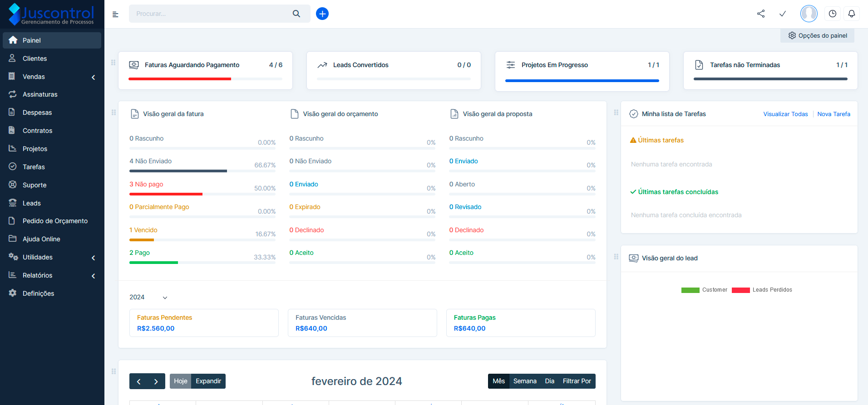Switch calendar to Dia view
Viewport: 868px width, 405px height.
pyautogui.click(x=550, y=381)
